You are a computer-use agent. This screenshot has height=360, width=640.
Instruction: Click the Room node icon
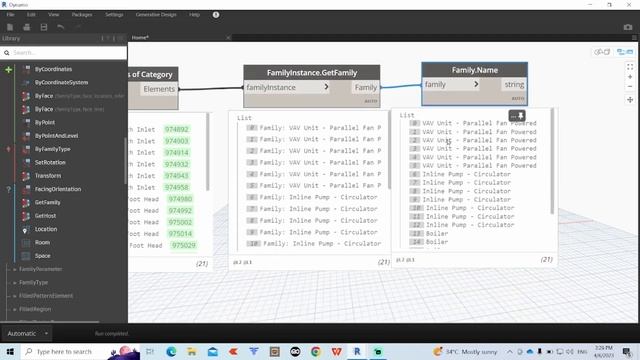pos(26,242)
